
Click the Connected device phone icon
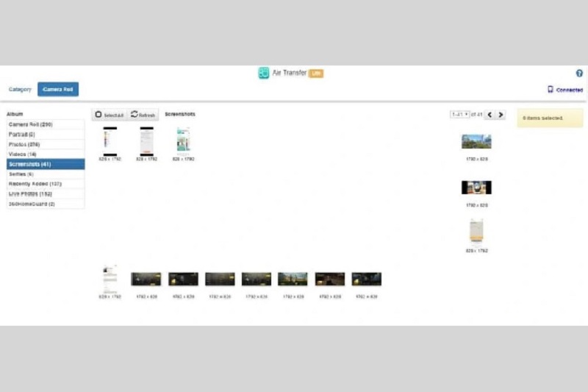click(551, 90)
